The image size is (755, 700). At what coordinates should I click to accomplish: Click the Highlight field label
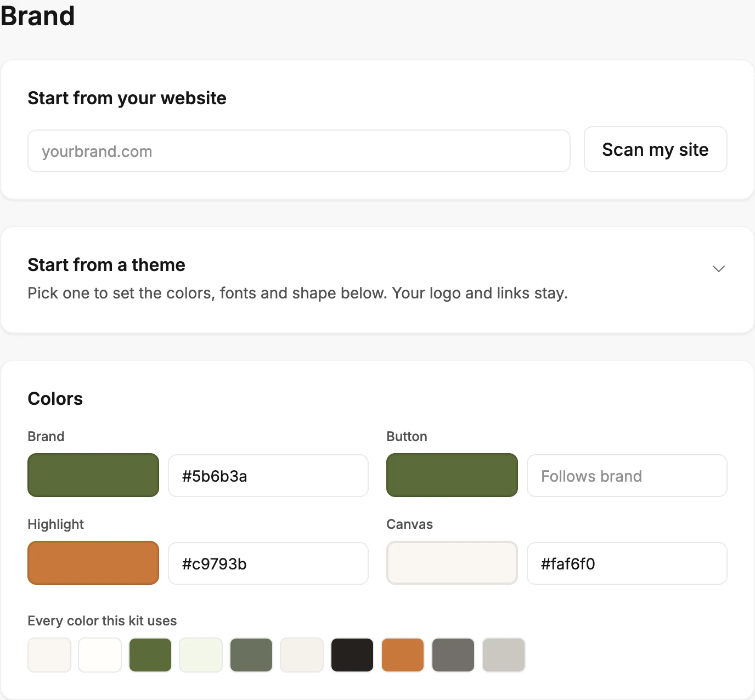[x=55, y=524]
